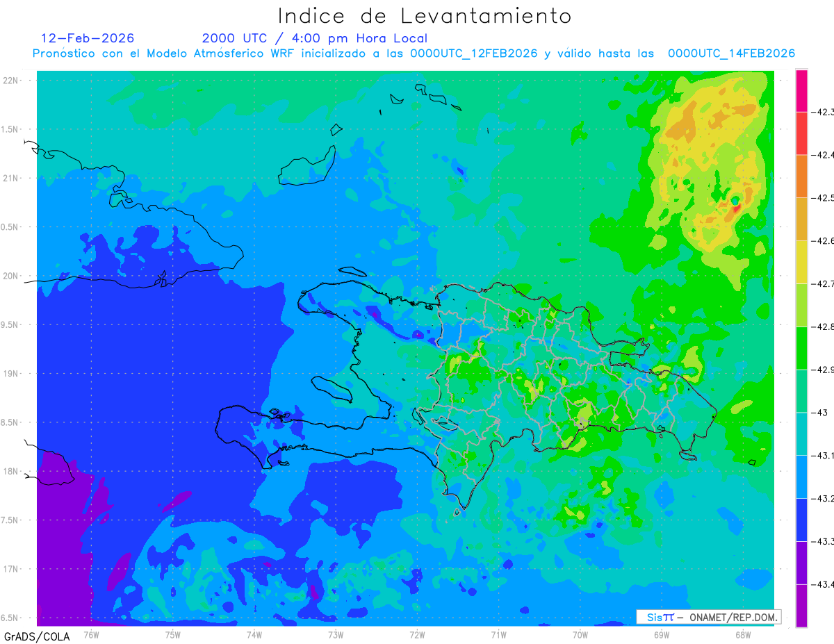Click the '74W' longitude label

point(254,634)
